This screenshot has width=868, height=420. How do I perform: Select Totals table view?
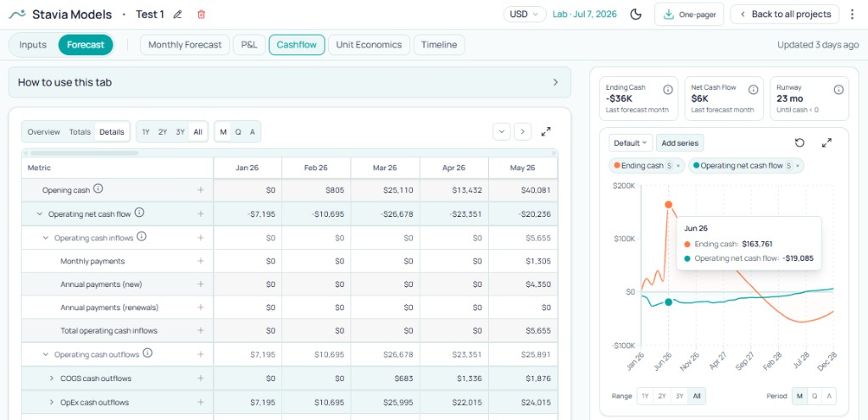tap(80, 132)
